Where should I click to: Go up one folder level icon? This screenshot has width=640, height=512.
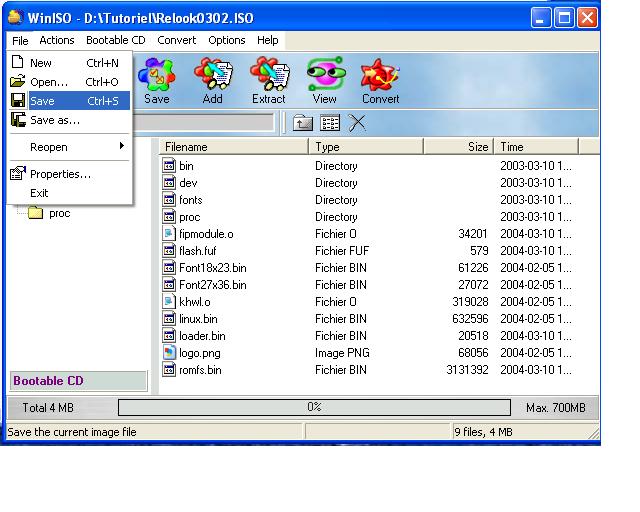coord(302,122)
